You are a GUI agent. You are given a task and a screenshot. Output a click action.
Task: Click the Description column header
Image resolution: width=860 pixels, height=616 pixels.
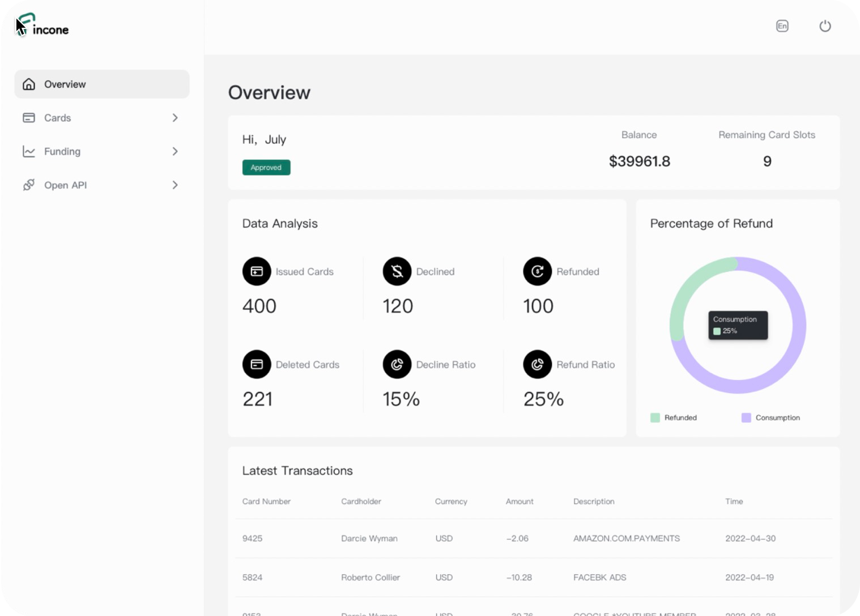point(594,502)
